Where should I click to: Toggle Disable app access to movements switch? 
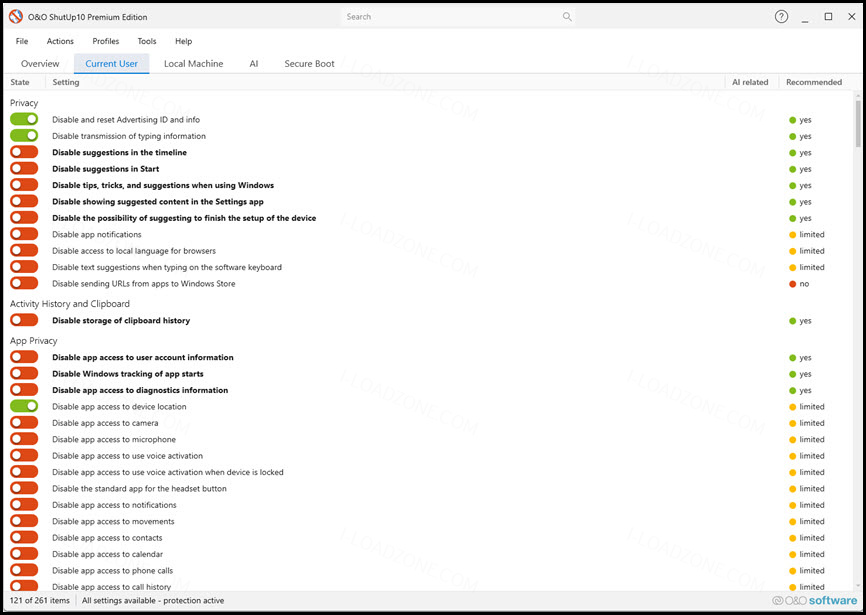(24, 521)
